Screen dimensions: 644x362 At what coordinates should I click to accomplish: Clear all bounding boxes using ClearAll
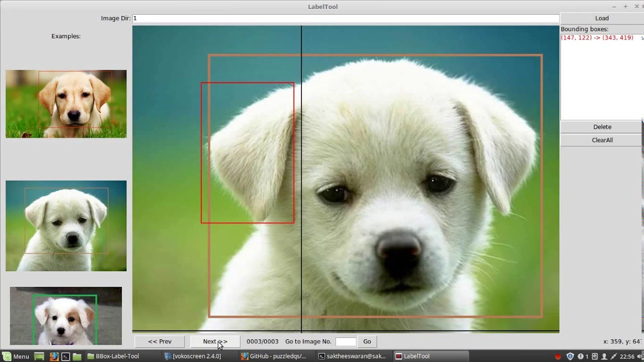click(602, 140)
